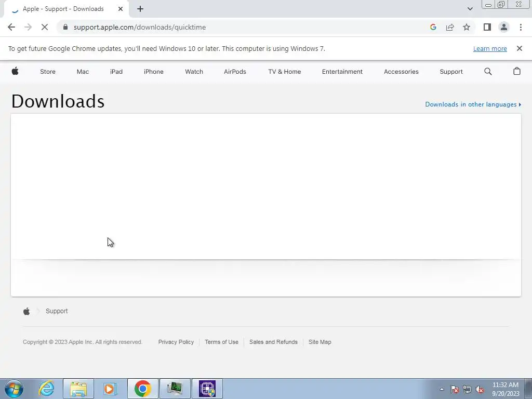532x399 pixels.
Task: Open the Windows Start button
Action: 14,389
